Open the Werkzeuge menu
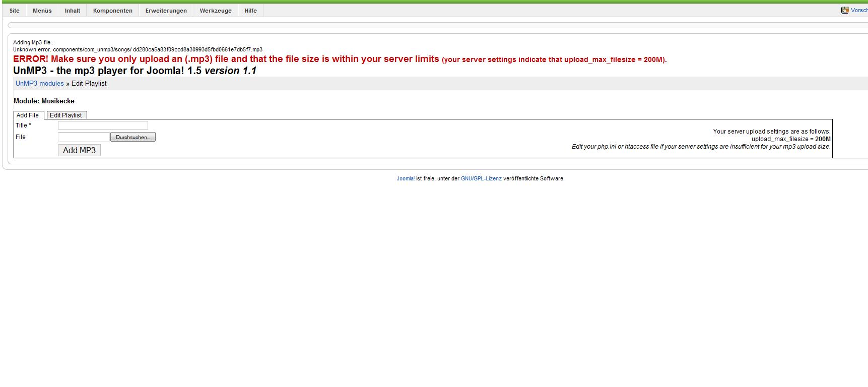 pos(216,11)
